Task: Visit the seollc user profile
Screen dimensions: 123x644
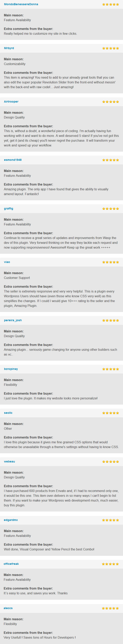Action: [x=8, y=413]
